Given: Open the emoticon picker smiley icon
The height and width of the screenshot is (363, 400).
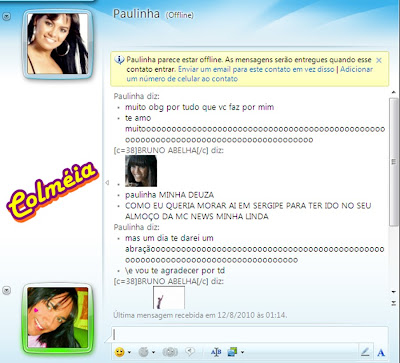Looking at the screenshot, I should 119,352.
